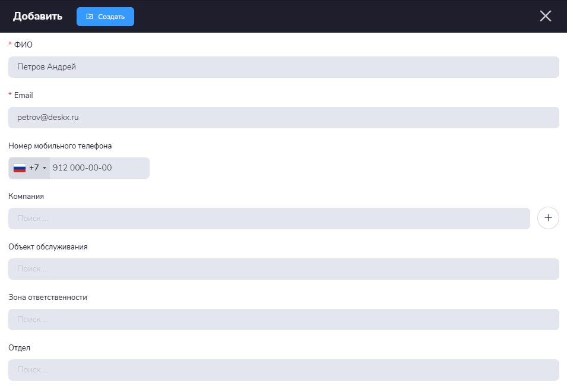This screenshot has height=392, width=567.
Task: Click the +7 country code text
Action: [x=34, y=168]
